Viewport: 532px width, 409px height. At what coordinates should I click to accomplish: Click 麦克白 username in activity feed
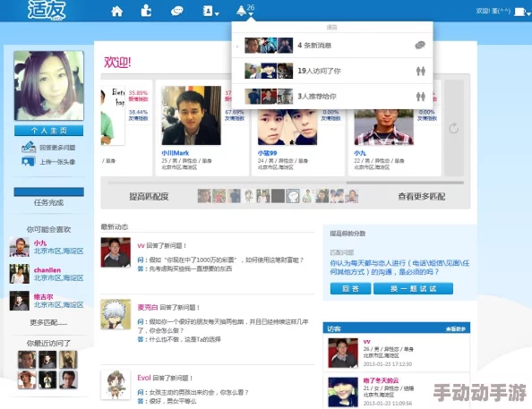pos(148,307)
